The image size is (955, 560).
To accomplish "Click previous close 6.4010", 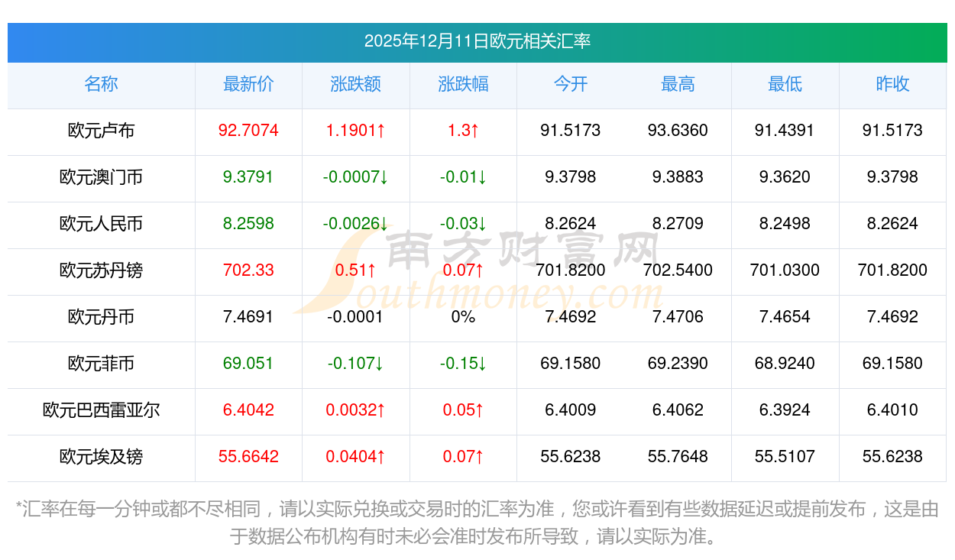I will (x=892, y=410).
